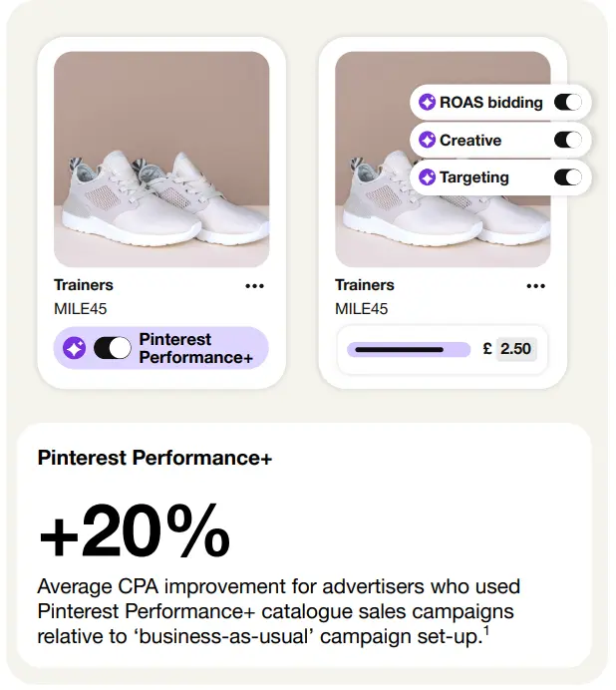
Task: Disable the Creative switch
Action: pos(567,141)
